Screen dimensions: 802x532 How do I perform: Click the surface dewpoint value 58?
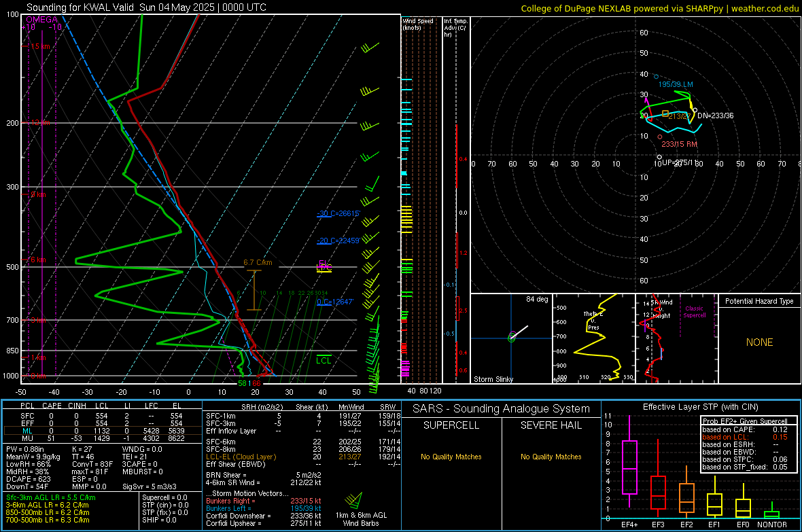pos(243,383)
